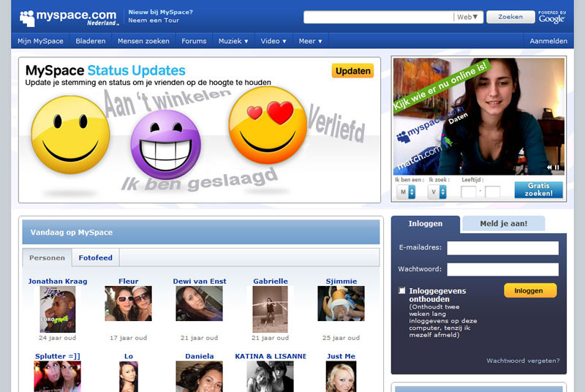Switch to the Fotofeed tab
This screenshot has height=392, width=585.
pos(96,258)
